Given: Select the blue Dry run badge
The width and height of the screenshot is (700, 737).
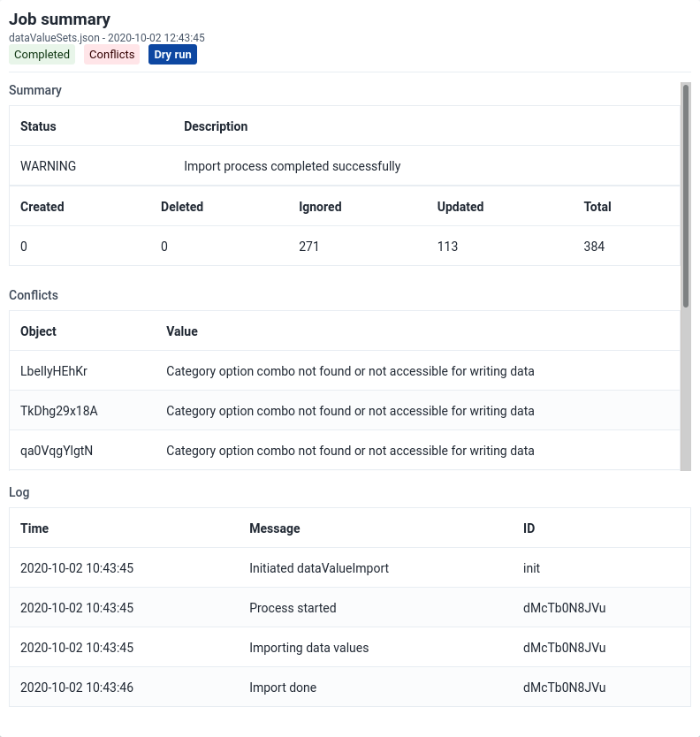Looking at the screenshot, I should [172, 55].
